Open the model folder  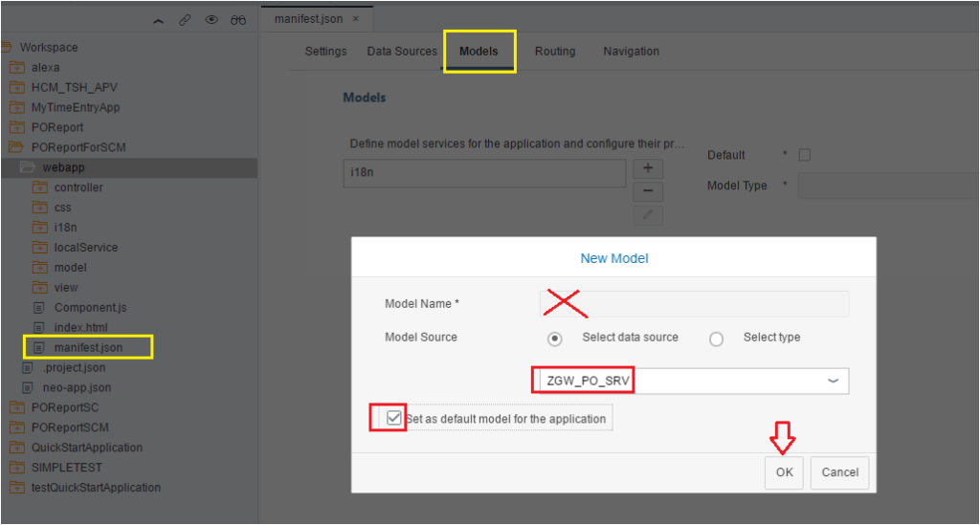71,267
